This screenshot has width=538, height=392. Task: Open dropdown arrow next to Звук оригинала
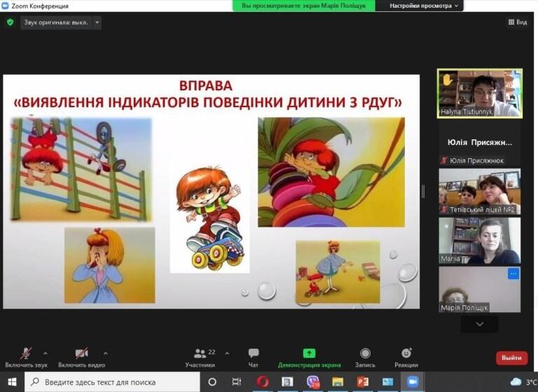tap(97, 22)
